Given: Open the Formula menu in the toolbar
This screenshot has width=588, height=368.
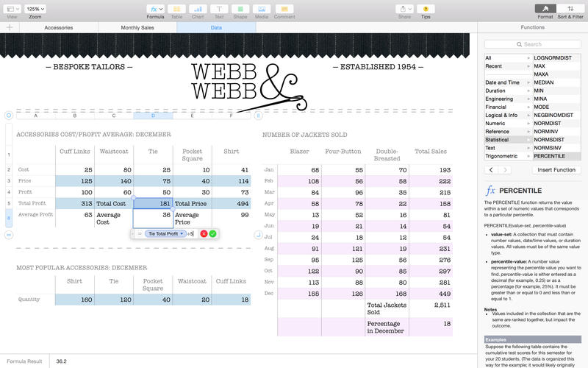Looking at the screenshot, I should (x=155, y=9).
